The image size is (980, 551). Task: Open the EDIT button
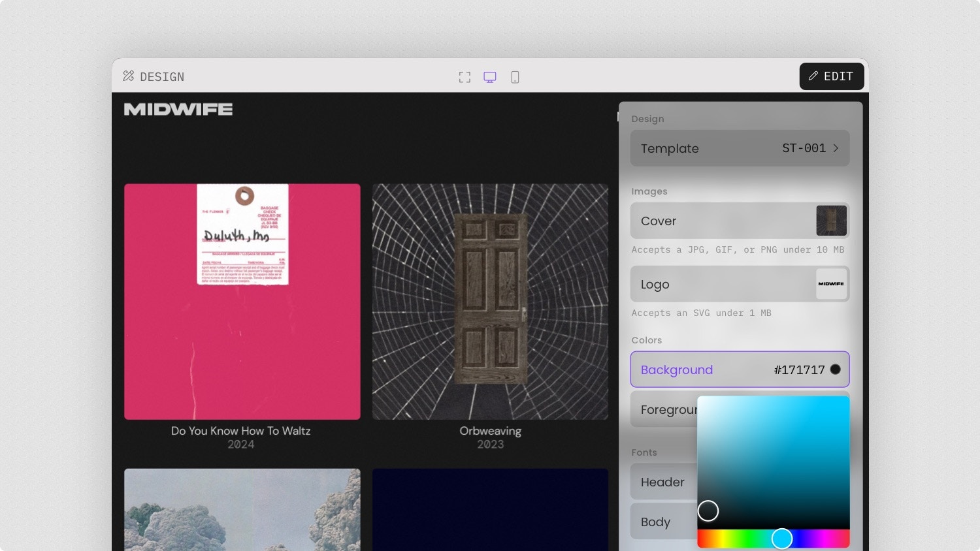832,76
